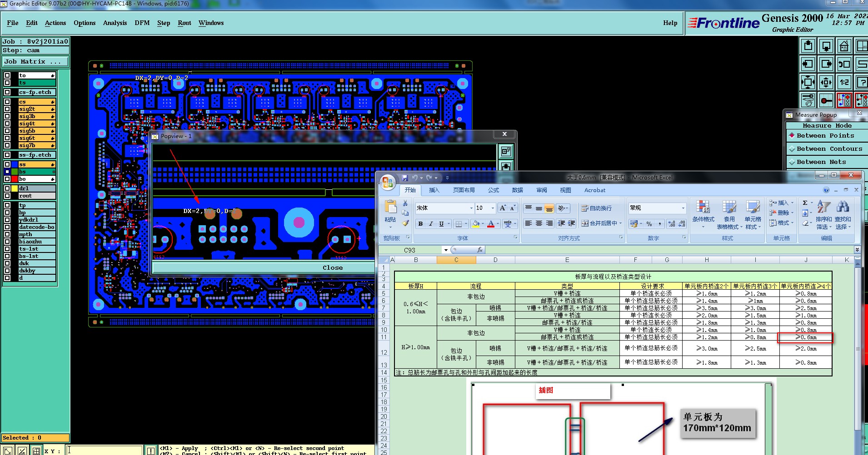The width and height of the screenshot is (868, 455).
Task: Click the previous zoom icon in Genesis toolbar
Action: [844, 64]
